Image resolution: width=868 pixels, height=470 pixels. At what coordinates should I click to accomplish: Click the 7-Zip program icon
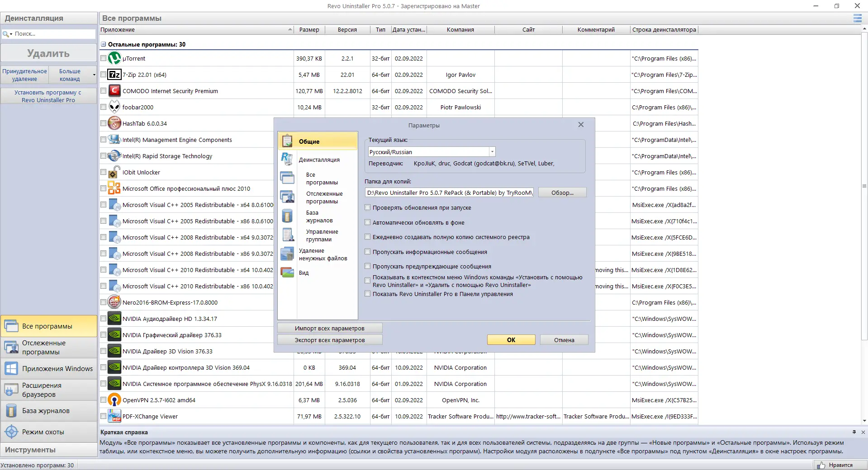[x=114, y=75]
